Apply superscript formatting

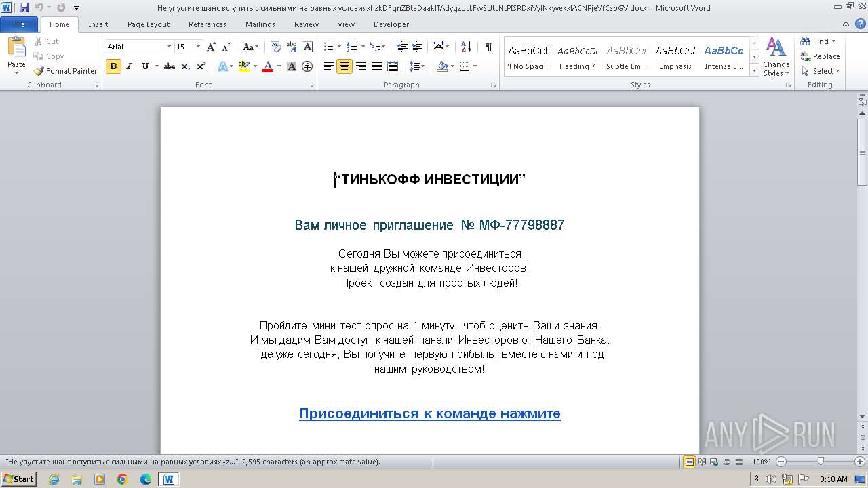tap(201, 66)
